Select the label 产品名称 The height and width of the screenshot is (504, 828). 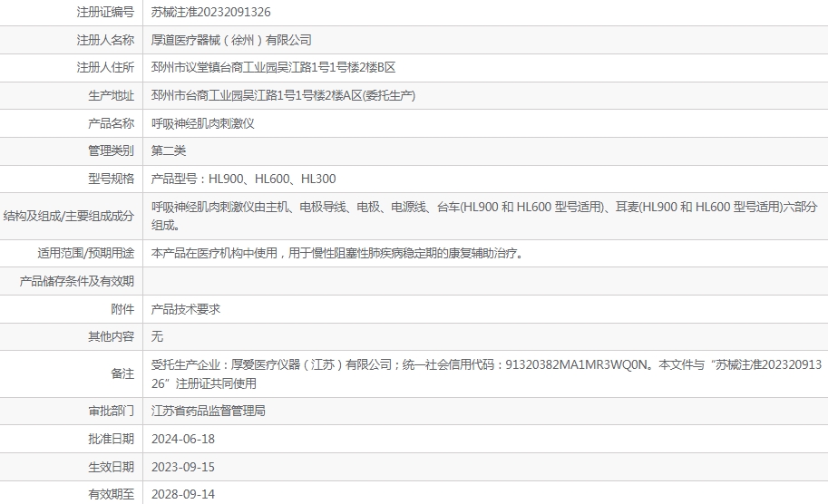tap(112, 123)
